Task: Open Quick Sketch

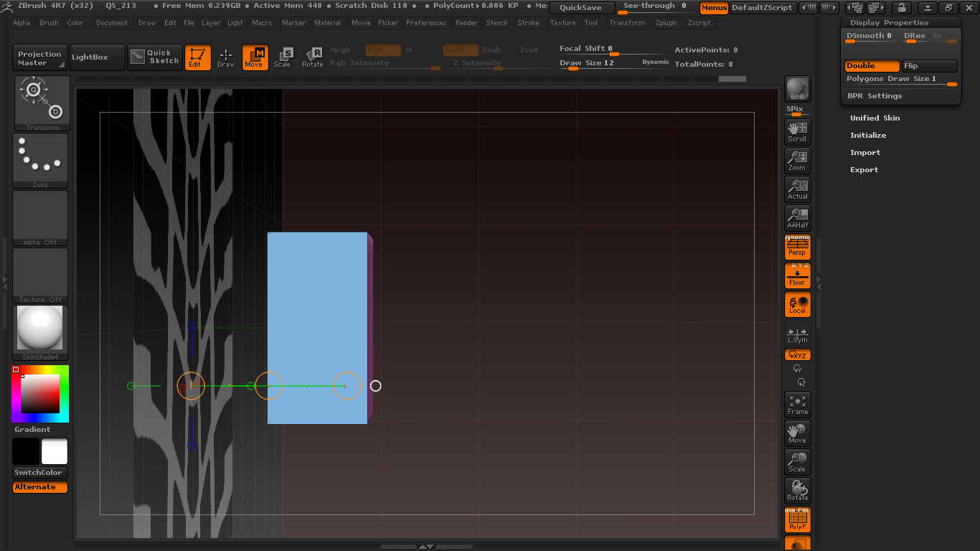Action: [155, 57]
